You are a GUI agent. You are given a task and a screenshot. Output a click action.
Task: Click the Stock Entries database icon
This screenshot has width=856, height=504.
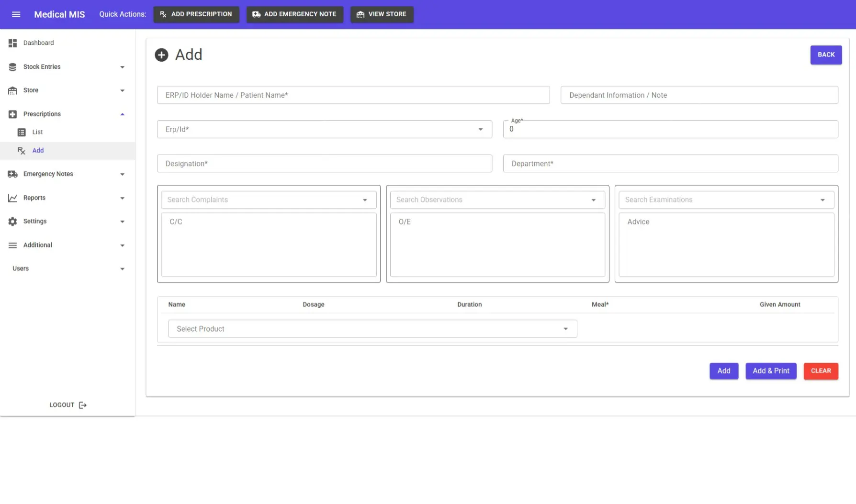click(13, 67)
